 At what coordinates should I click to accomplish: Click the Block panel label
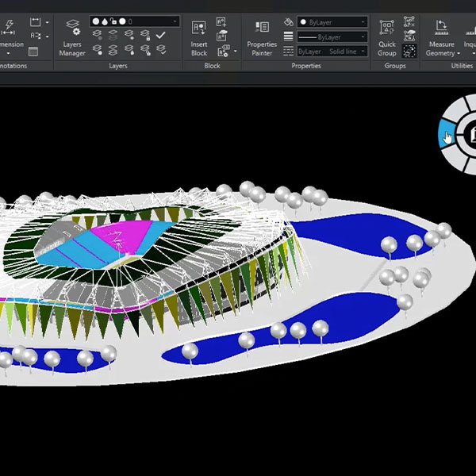[212, 66]
